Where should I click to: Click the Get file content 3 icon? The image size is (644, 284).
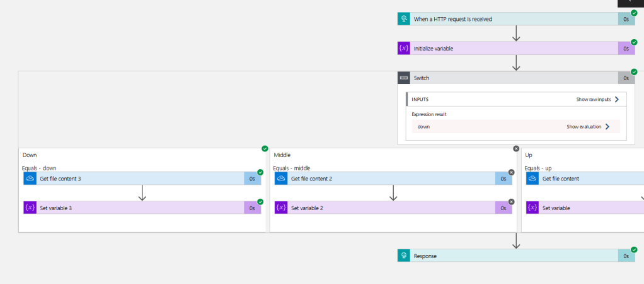[x=30, y=179]
